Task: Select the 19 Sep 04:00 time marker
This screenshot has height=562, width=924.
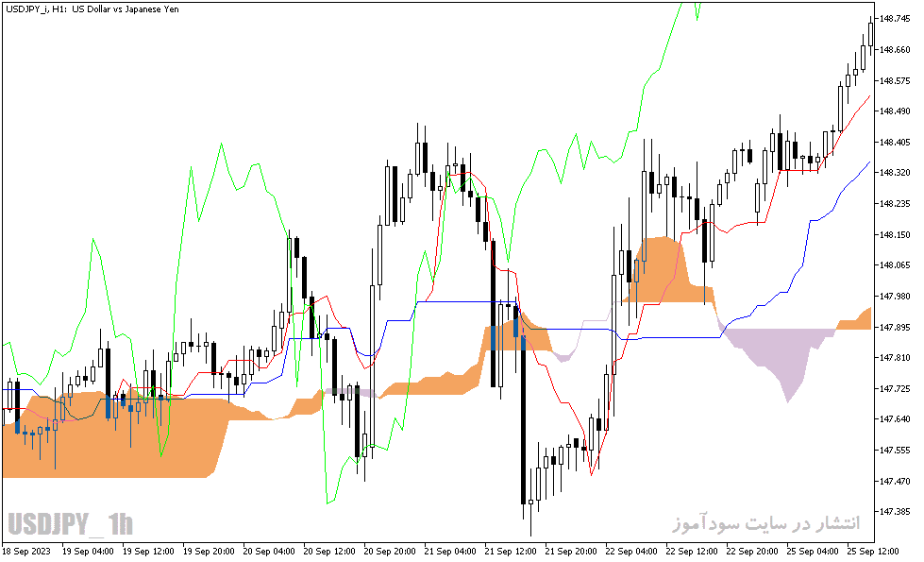Action: pos(88,552)
